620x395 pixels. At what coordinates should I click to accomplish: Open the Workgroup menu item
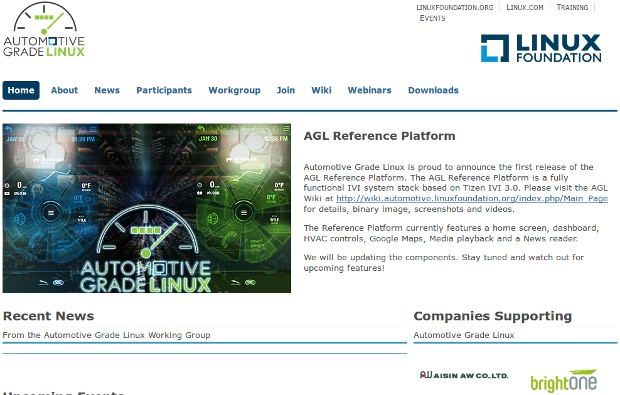234,91
